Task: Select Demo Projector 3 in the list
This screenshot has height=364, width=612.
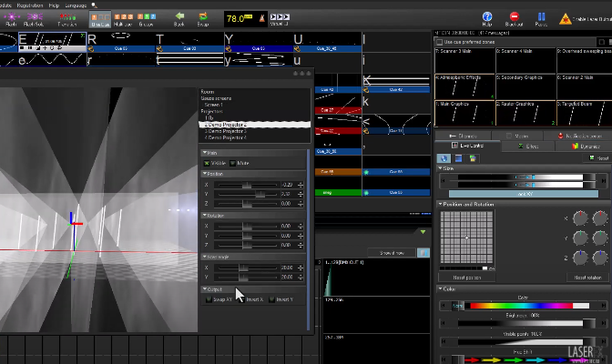Action: click(x=225, y=131)
